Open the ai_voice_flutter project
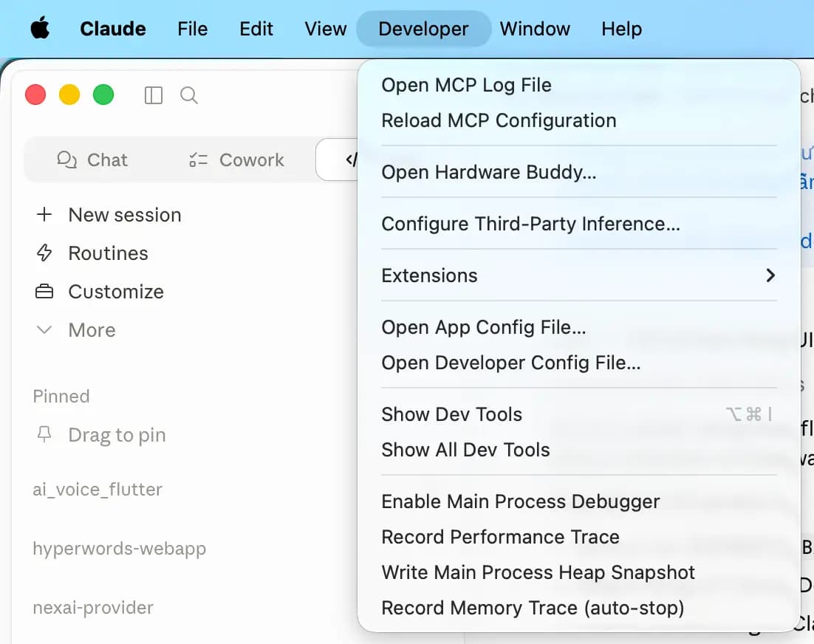The image size is (814, 644). point(98,490)
